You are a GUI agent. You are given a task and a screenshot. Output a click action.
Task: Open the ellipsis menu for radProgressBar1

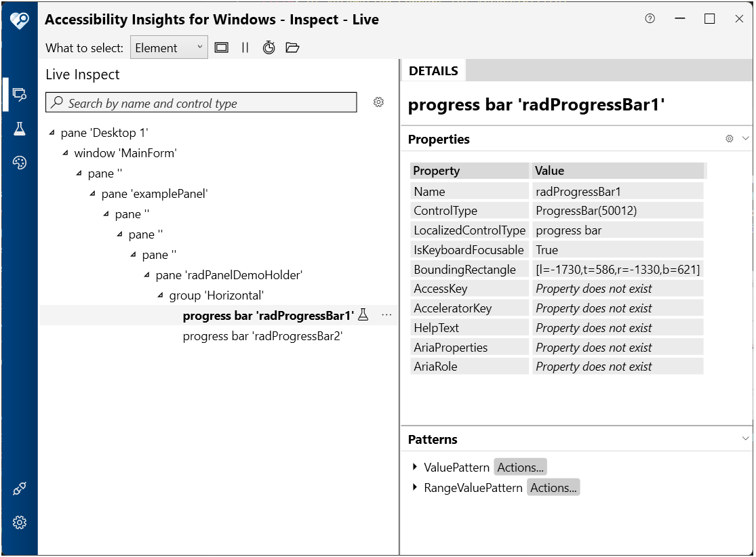click(386, 315)
